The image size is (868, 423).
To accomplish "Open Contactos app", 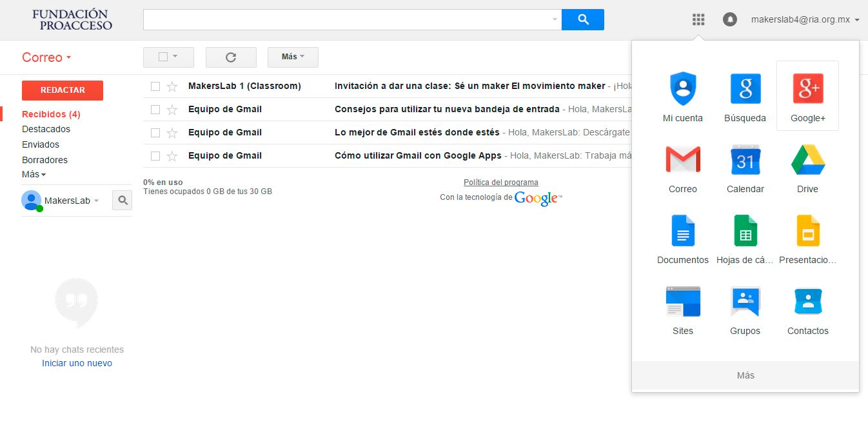I will pos(808,310).
